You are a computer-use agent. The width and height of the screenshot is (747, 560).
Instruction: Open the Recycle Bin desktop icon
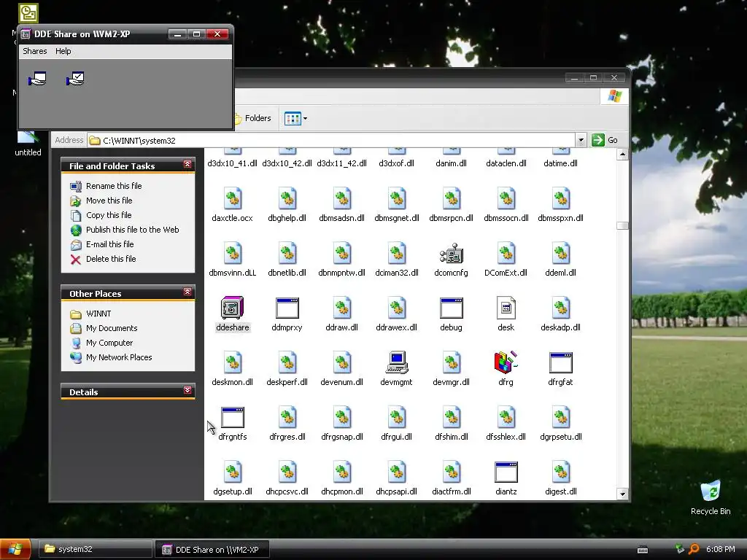tap(711, 491)
